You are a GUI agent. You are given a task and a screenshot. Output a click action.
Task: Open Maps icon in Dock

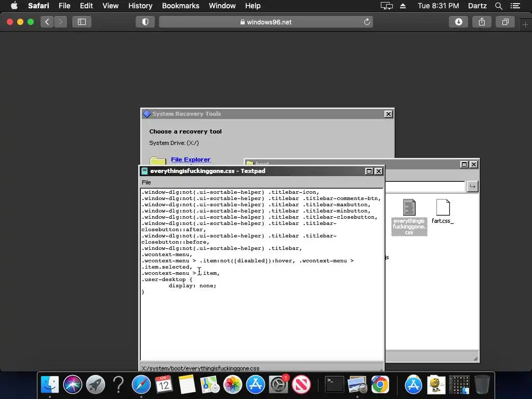(210, 384)
